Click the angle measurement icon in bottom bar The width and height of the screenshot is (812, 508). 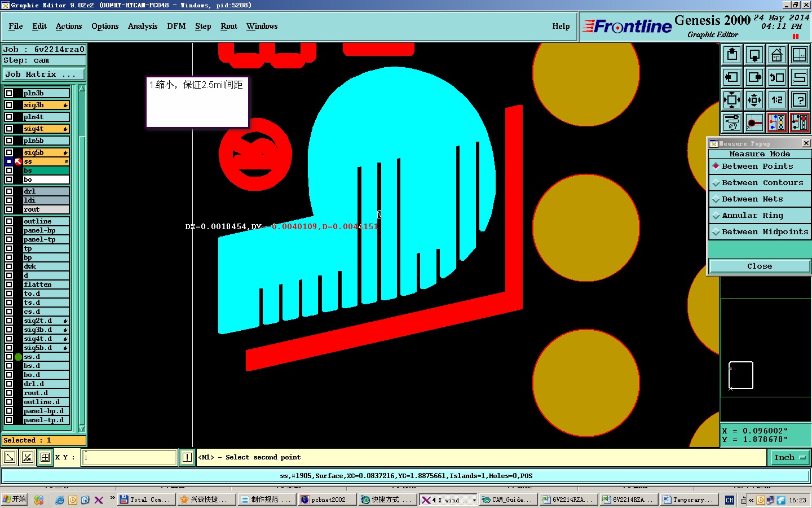[27, 457]
